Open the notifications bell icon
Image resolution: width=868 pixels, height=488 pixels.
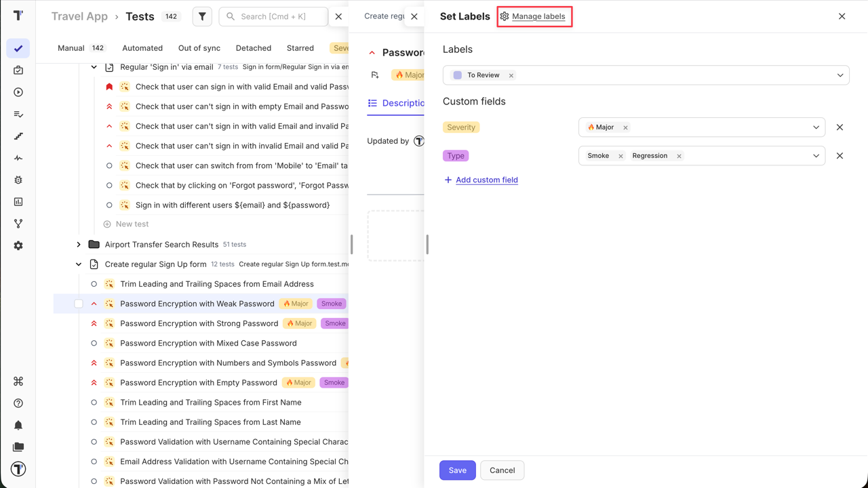tap(18, 425)
